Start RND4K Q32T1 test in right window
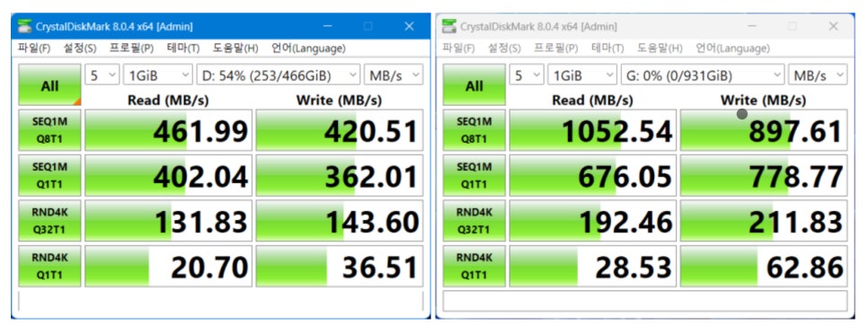Viewport: 868px width, 325px height. [x=474, y=221]
